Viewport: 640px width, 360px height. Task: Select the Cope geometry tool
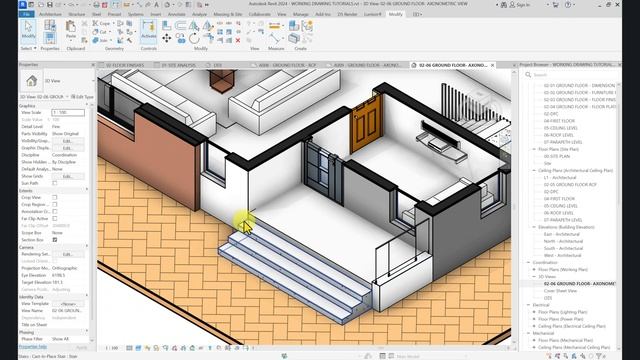point(102,23)
